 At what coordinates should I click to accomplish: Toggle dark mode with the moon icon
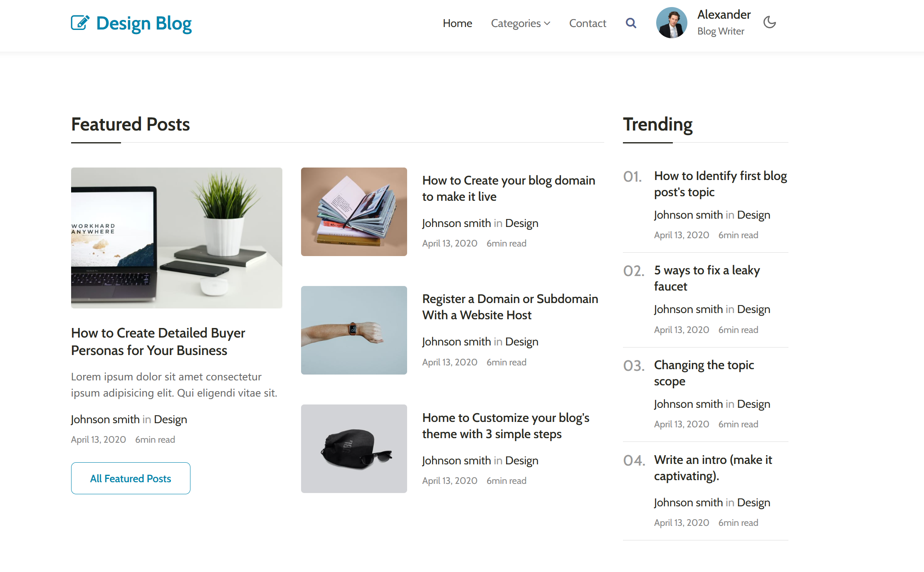pyautogui.click(x=769, y=22)
